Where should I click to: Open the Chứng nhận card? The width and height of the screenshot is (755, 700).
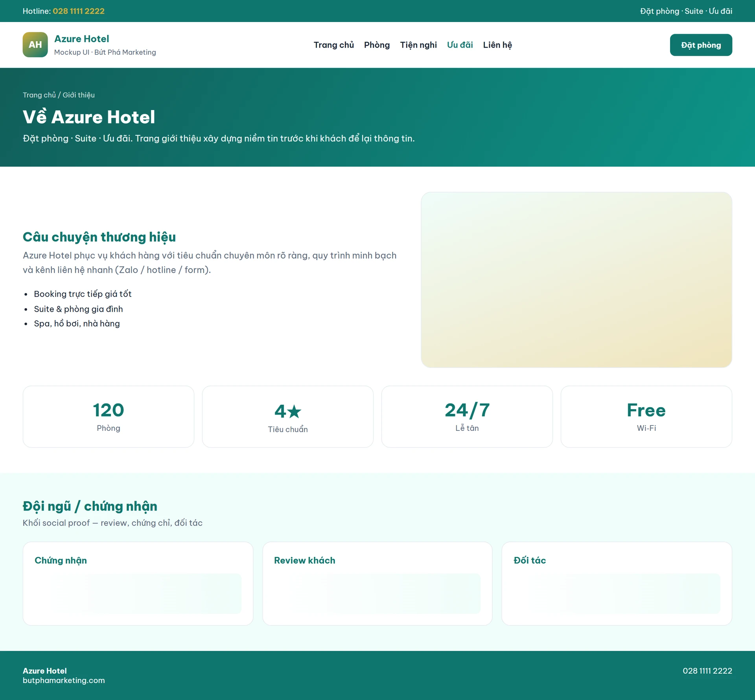(138, 584)
